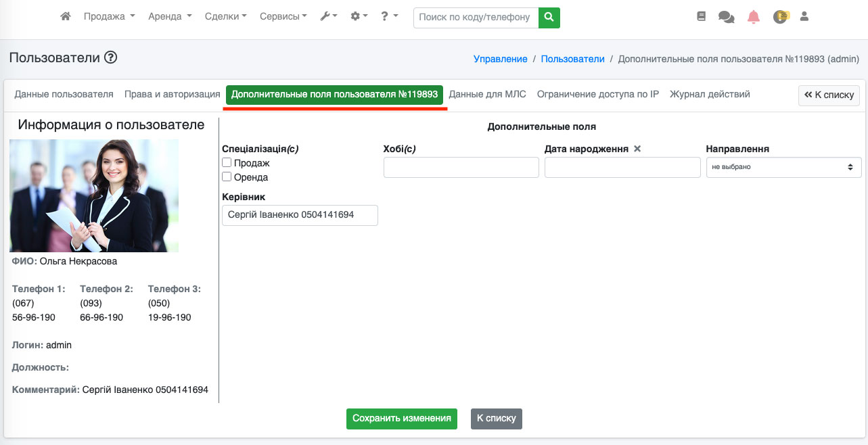Click the Телефон 3 number 19-96-190
868x445 pixels.
[170, 317]
